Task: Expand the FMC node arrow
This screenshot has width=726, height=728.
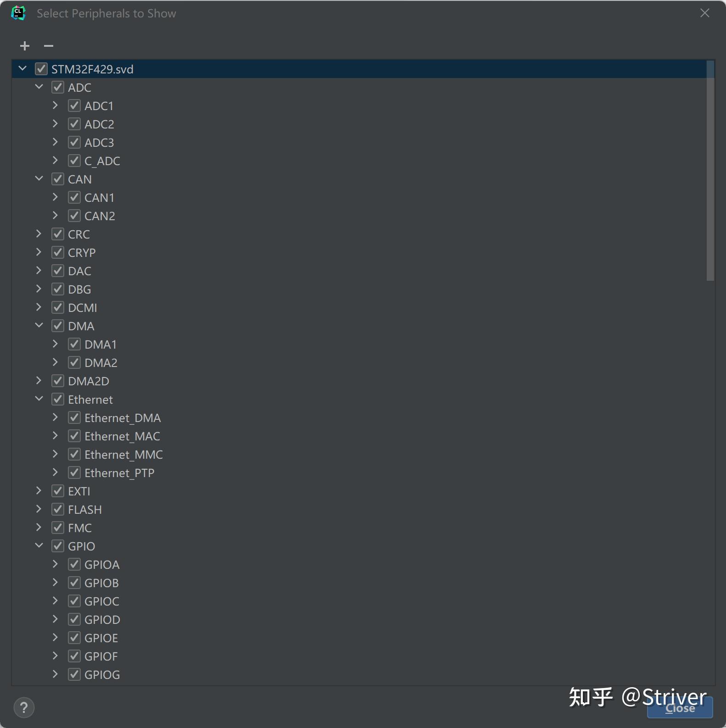Action: pos(39,528)
